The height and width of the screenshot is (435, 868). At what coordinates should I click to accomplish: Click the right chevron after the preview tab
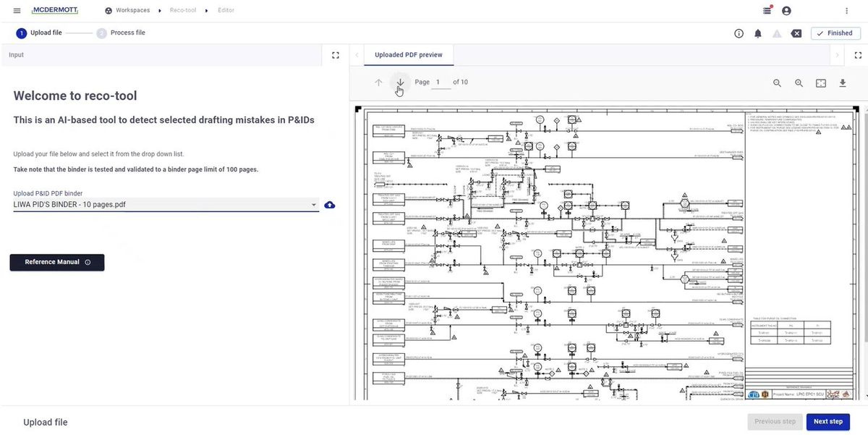click(x=837, y=54)
